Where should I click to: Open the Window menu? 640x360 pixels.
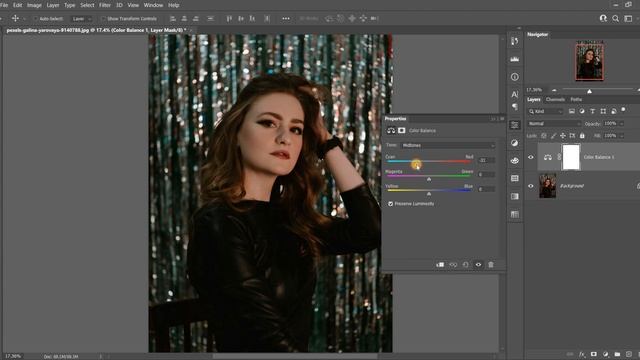pyautogui.click(x=153, y=5)
